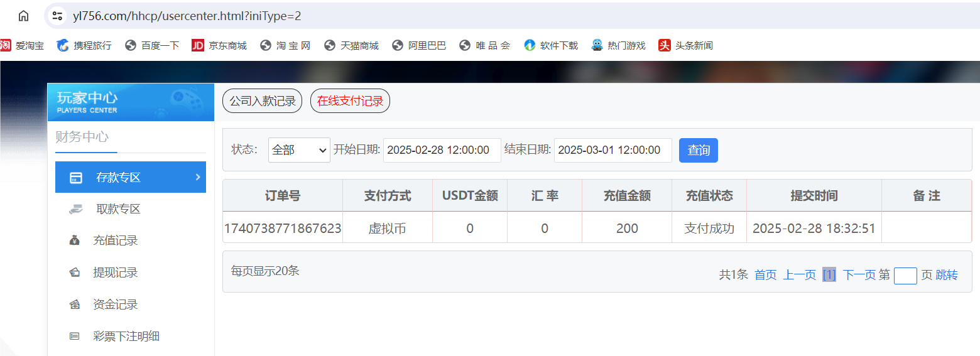Click 跳转 jump link
The height and width of the screenshot is (356, 980).
pos(947,274)
